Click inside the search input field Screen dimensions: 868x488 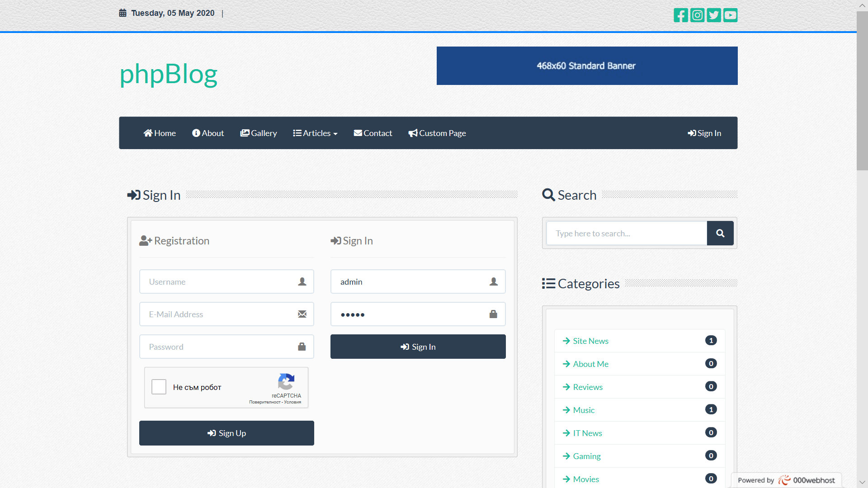(626, 233)
